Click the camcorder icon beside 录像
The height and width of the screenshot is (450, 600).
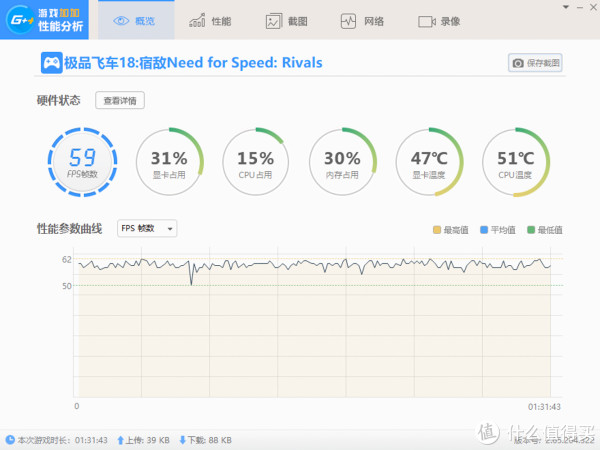click(x=427, y=21)
